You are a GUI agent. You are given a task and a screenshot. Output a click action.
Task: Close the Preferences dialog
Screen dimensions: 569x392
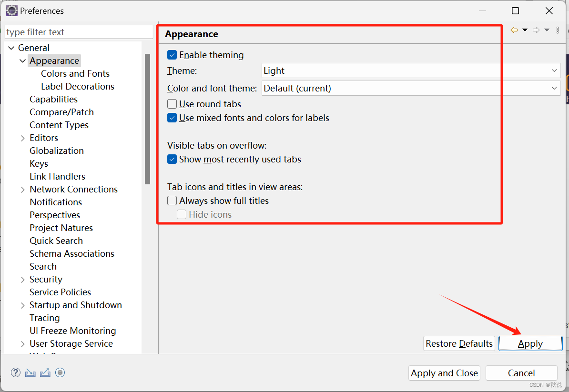[x=549, y=11]
